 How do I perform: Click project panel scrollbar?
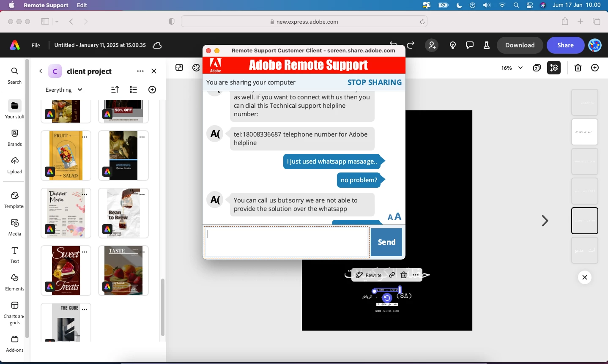[162, 307]
